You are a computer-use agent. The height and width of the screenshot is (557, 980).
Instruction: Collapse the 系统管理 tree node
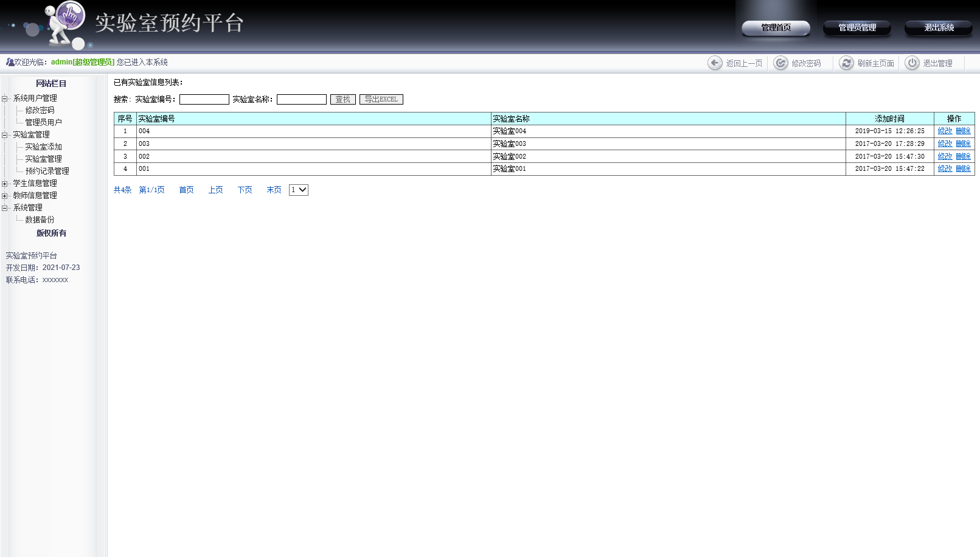5,208
